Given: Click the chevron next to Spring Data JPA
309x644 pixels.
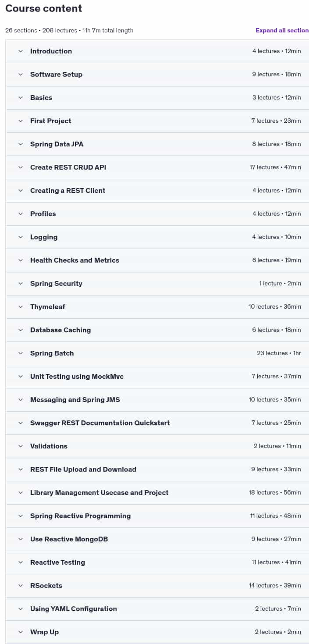Looking at the screenshot, I should [x=21, y=144].
